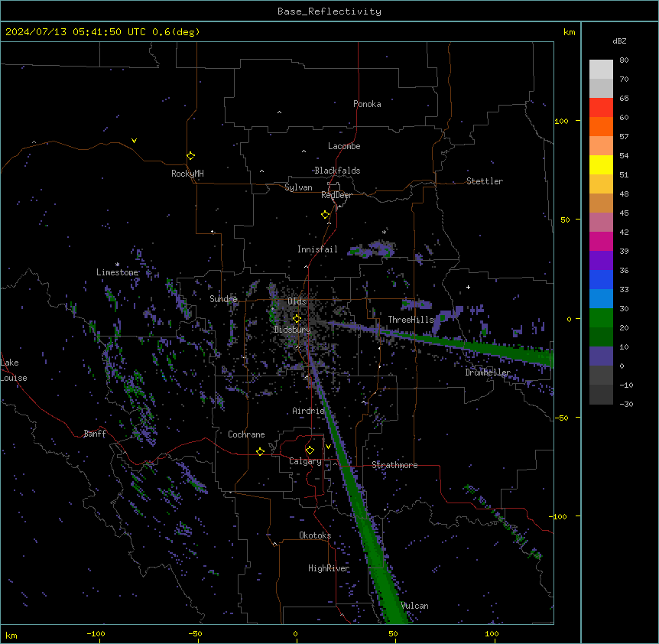659x644 pixels.
Task: Click the green legend swatch between 30 and 20
Action: pyautogui.click(x=601, y=318)
